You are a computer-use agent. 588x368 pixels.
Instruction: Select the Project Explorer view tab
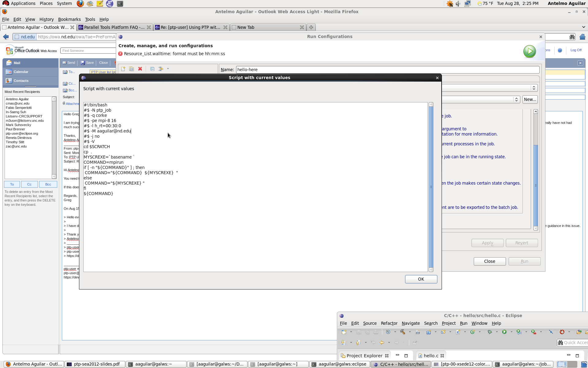pos(364,356)
